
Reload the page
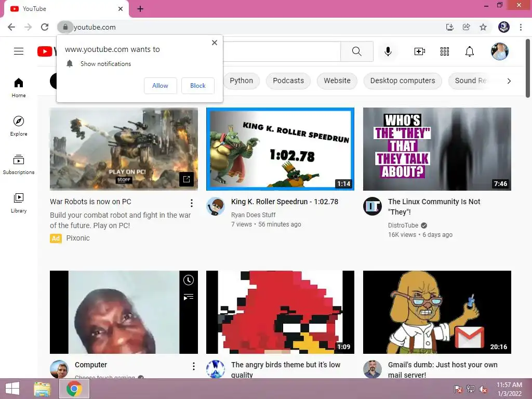[x=45, y=27]
